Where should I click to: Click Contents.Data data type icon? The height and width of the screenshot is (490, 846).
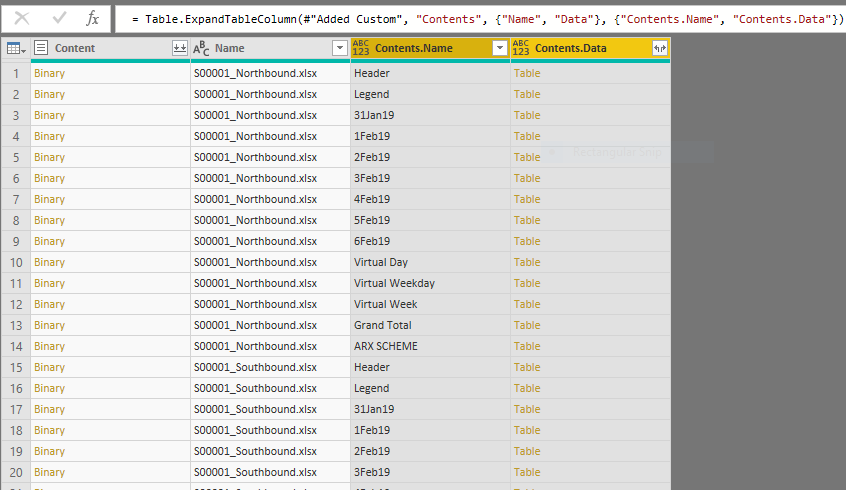tap(521, 48)
